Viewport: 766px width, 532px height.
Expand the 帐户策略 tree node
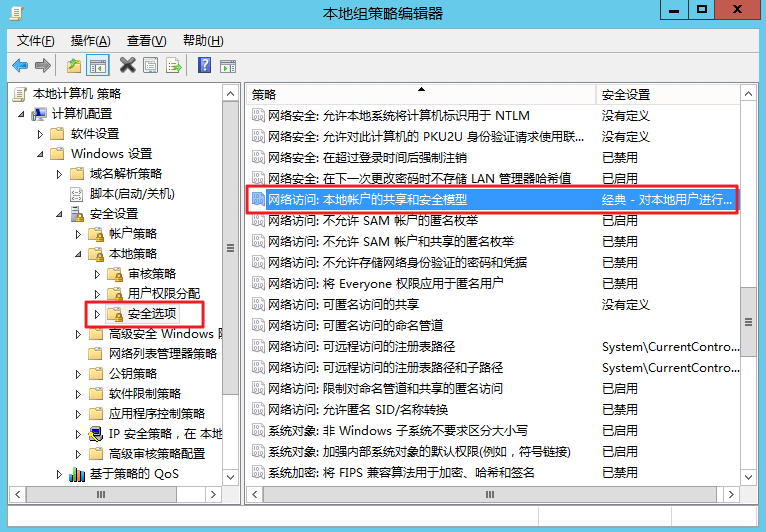[x=79, y=234]
